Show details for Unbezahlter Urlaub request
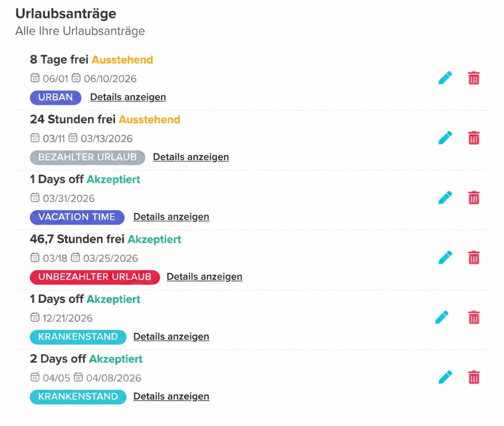Screen dimensions: 504x426 pos(204,277)
